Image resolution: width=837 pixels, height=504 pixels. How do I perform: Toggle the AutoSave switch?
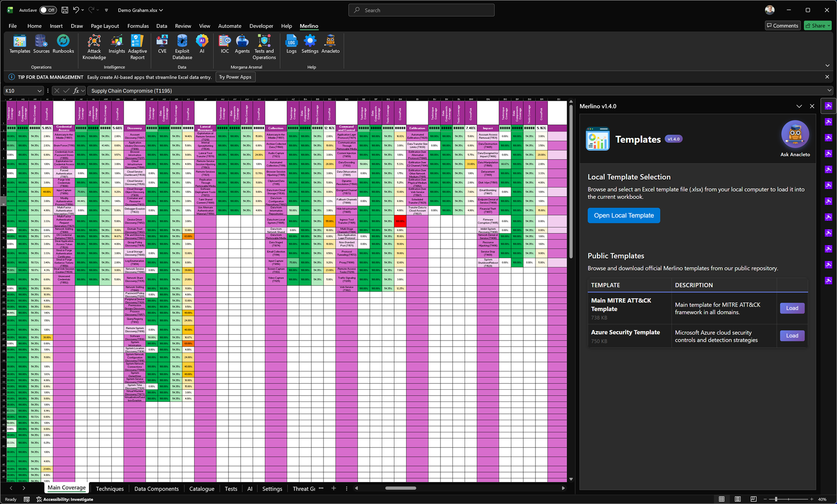[x=47, y=10]
